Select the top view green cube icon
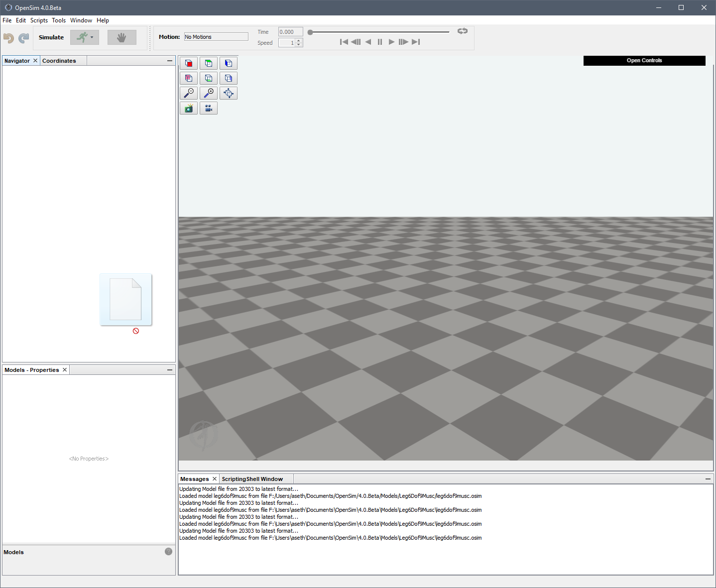Screen dimensions: 716x588 tap(209, 63)
